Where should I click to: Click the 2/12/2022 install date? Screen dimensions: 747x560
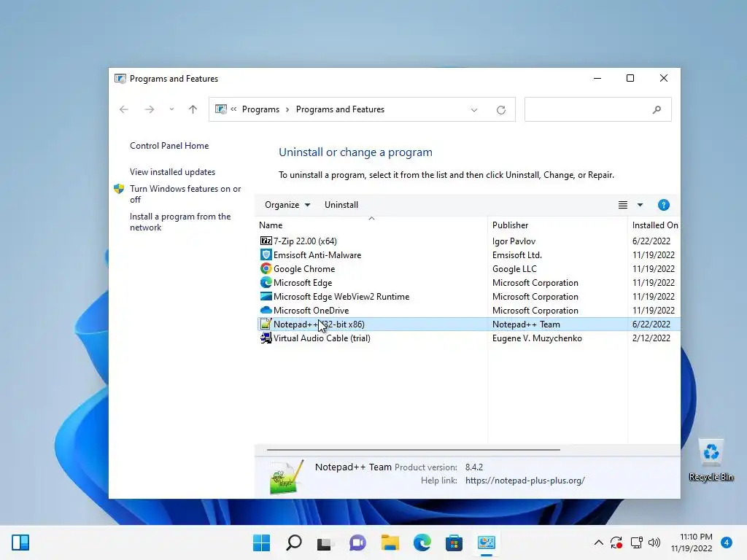651,338
